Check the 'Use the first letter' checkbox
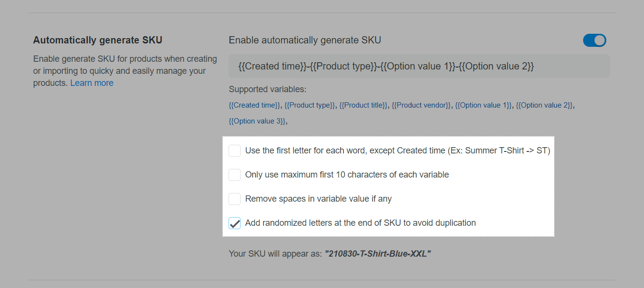The width and height of the screenshot is (644, 288). click(235, 151)
